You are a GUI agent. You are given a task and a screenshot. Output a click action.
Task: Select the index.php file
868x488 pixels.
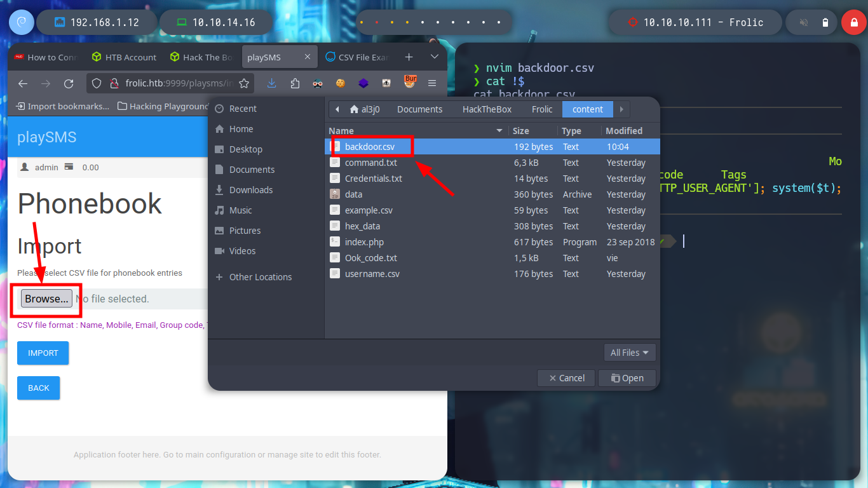(492, 242)
